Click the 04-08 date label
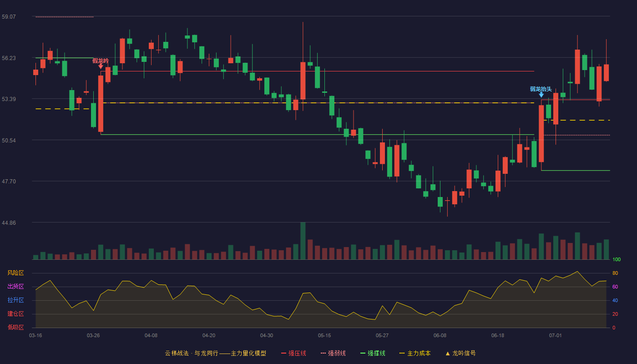 tap(151, 335)
